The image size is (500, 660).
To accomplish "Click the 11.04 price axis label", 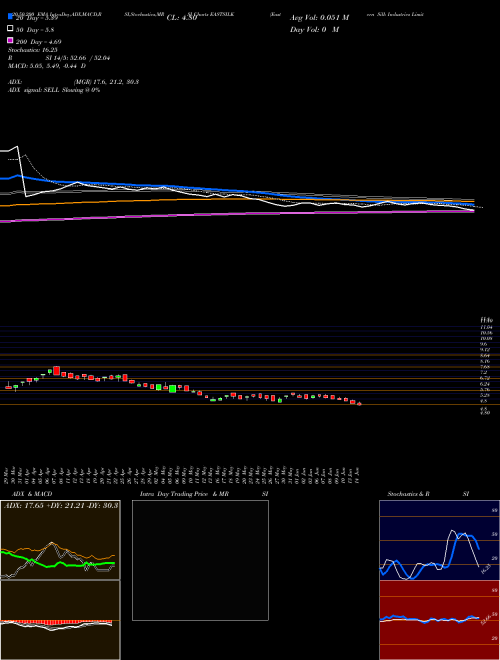I will click(486, 327).
